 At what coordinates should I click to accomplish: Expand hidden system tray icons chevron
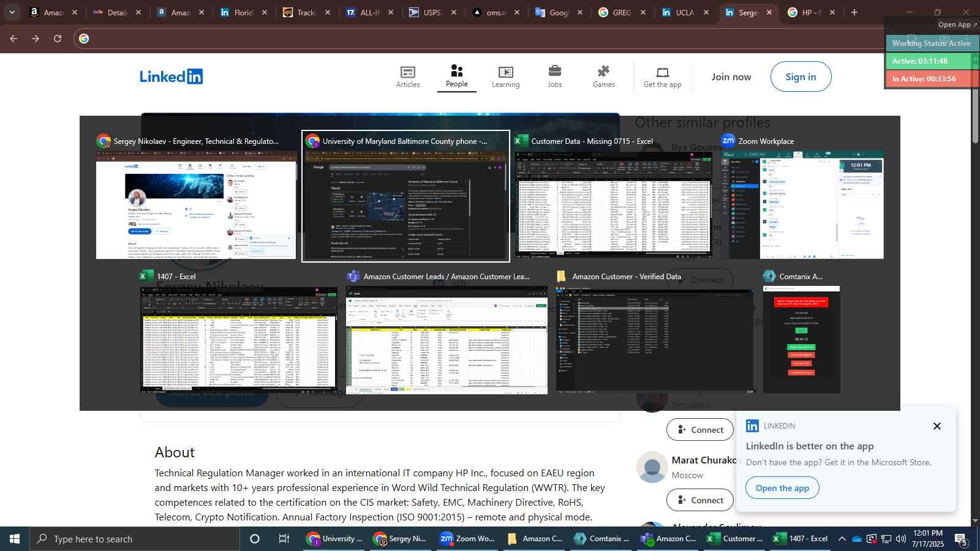[842, 539]
